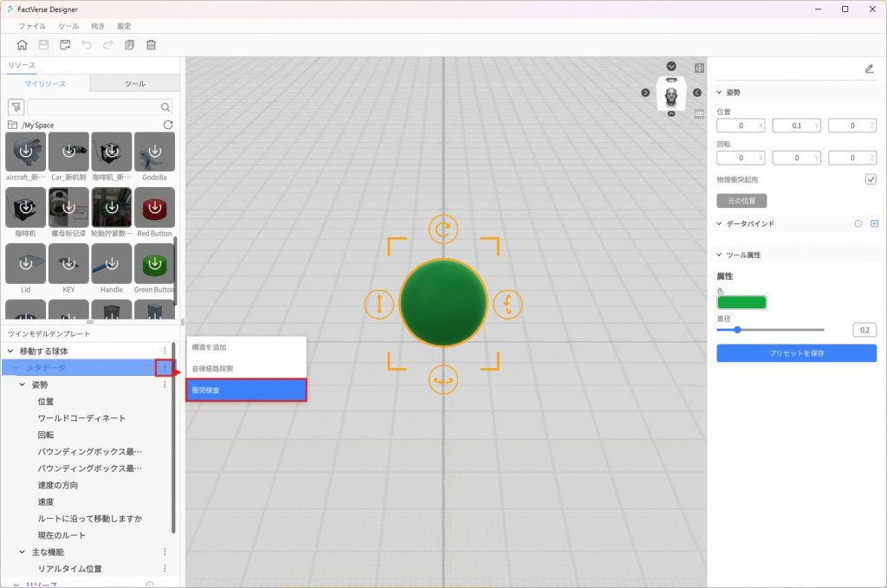Click the vertical move gizmo left of sphere

pos(379,304)
